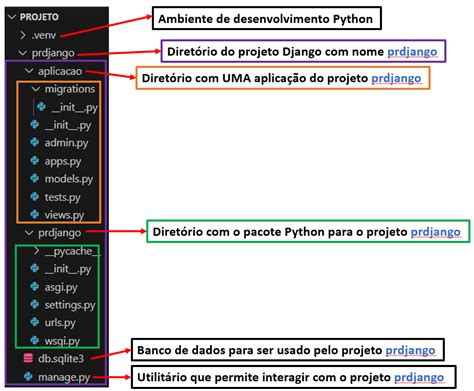
Task: Select prdjango folder name under .venv
Action: 53,53
